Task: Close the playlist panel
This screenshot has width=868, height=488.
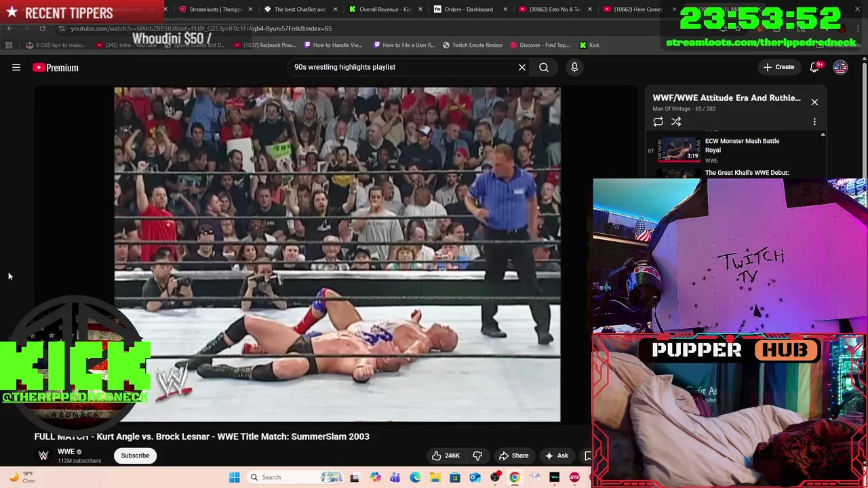Action: click(x=814, y=102)
